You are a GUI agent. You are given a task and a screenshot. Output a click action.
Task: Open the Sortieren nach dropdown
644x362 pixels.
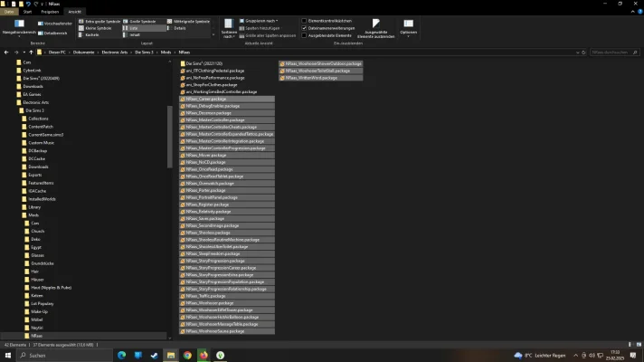pyautogui.click(x=229, y=28)
